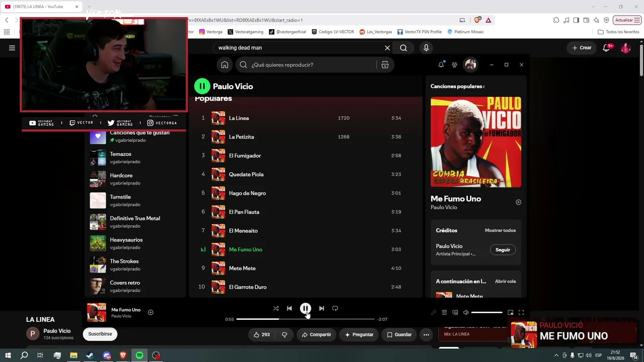This screenshot has height=362, width=644.
Task: Open the Spotify miniplayer
Action: [x=510, y=312]
